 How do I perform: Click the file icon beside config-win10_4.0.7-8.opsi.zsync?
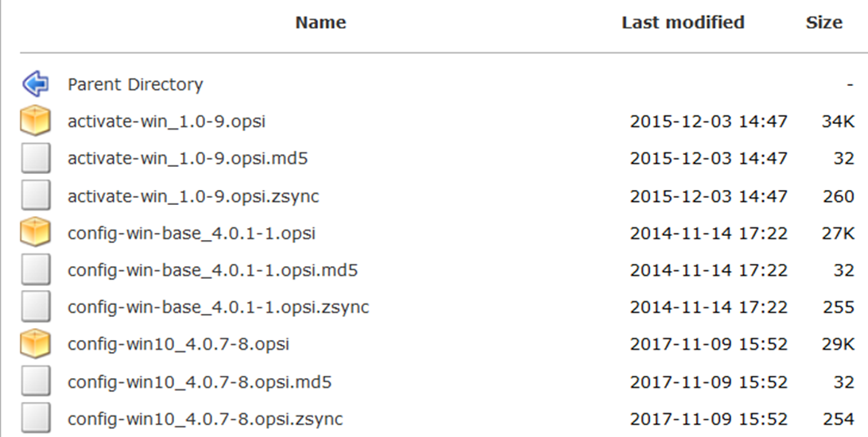tap(35, 419)
